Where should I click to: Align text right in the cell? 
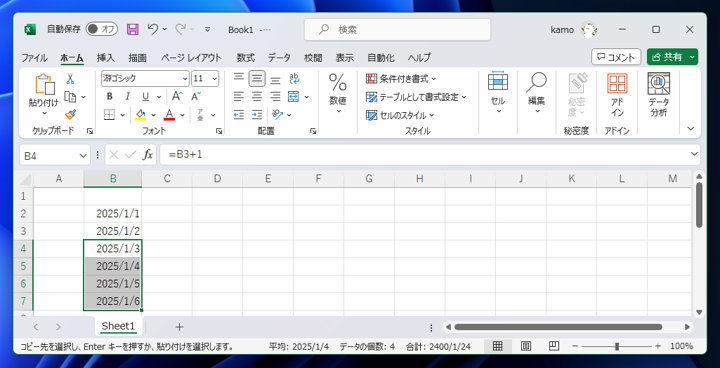click(275, 96)
